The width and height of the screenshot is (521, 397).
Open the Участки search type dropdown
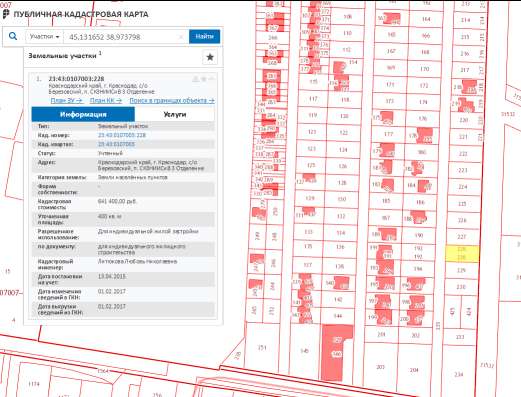[x=44, y=36]
